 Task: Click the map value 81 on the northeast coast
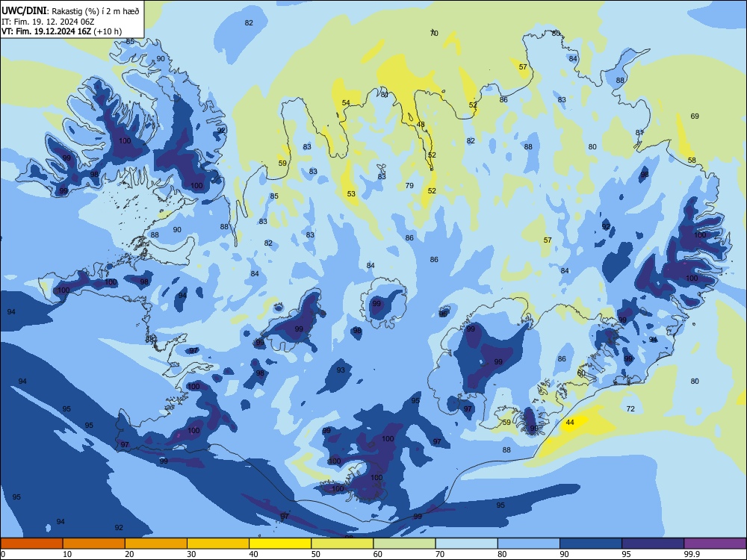tap(639, 132)
